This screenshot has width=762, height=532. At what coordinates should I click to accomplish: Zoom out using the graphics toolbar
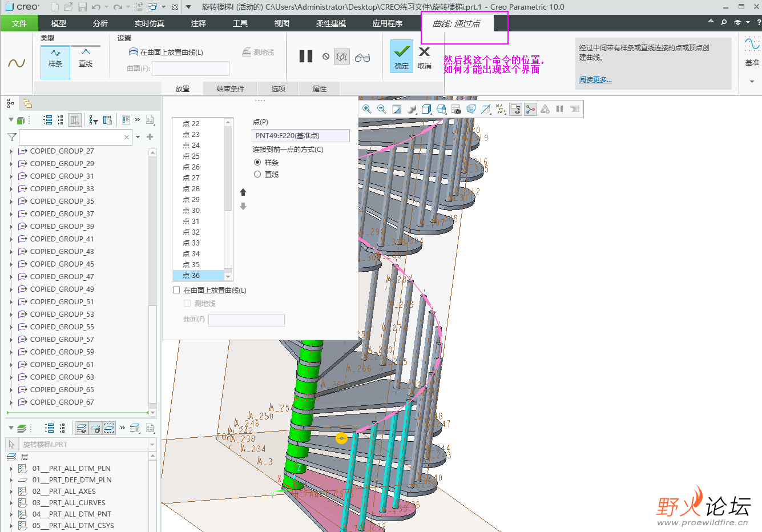pyautogui.click(x=382, y=109)
